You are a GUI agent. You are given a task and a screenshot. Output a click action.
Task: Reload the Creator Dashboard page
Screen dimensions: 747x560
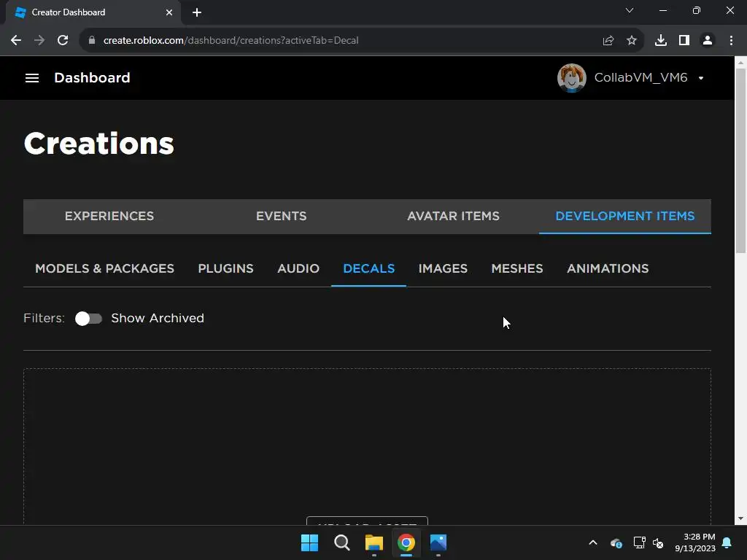coord(63,41)
